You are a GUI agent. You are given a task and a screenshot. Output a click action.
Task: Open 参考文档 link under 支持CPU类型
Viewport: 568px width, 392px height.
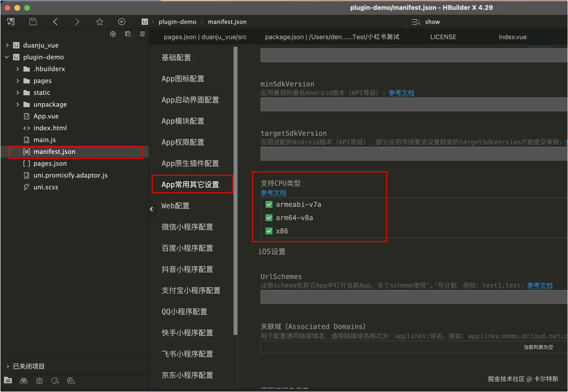pos(273,193)
